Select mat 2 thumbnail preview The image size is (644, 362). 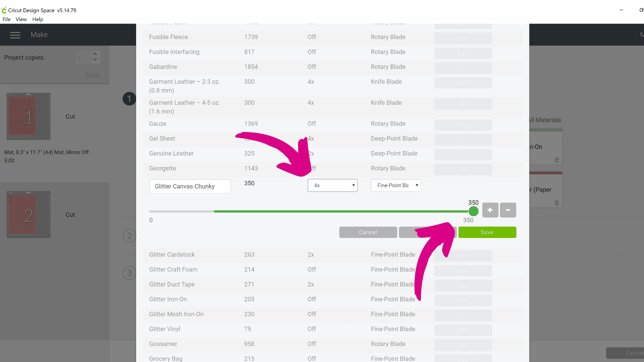pos(29,215)
